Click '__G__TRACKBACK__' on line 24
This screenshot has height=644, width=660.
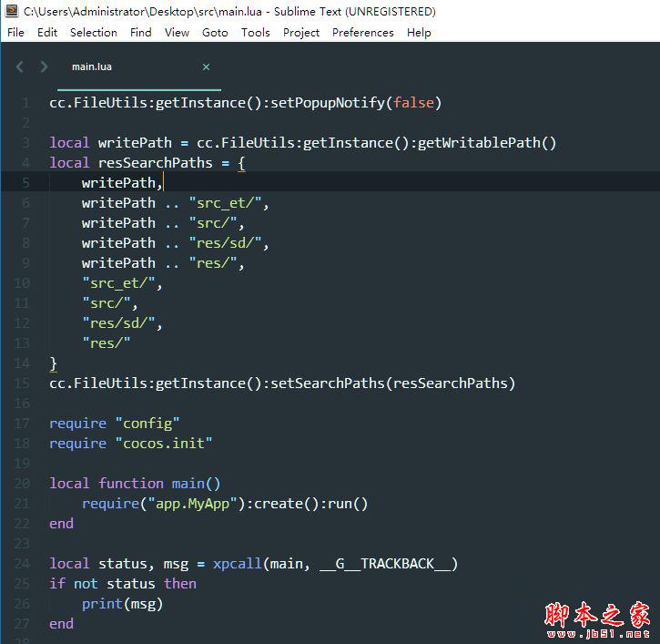point(385,564)
